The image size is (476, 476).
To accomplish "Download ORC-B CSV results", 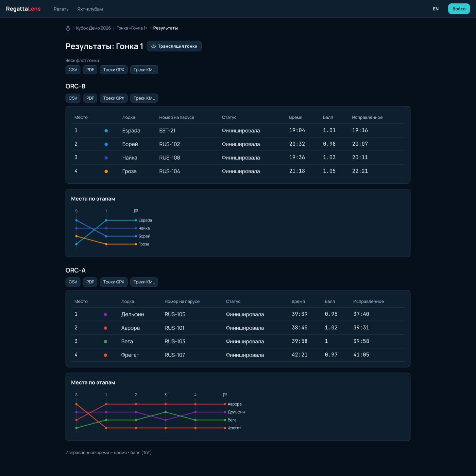I will click(x=73, y=98).
